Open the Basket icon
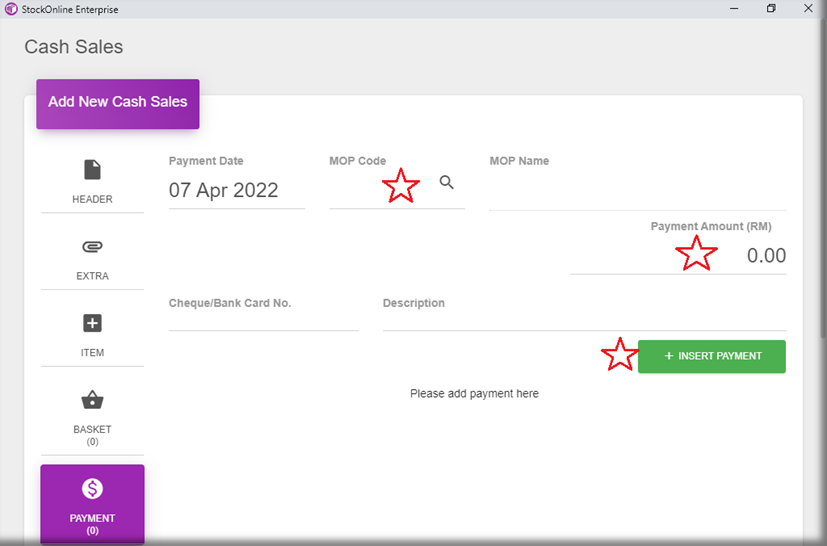 click(92, 400)
